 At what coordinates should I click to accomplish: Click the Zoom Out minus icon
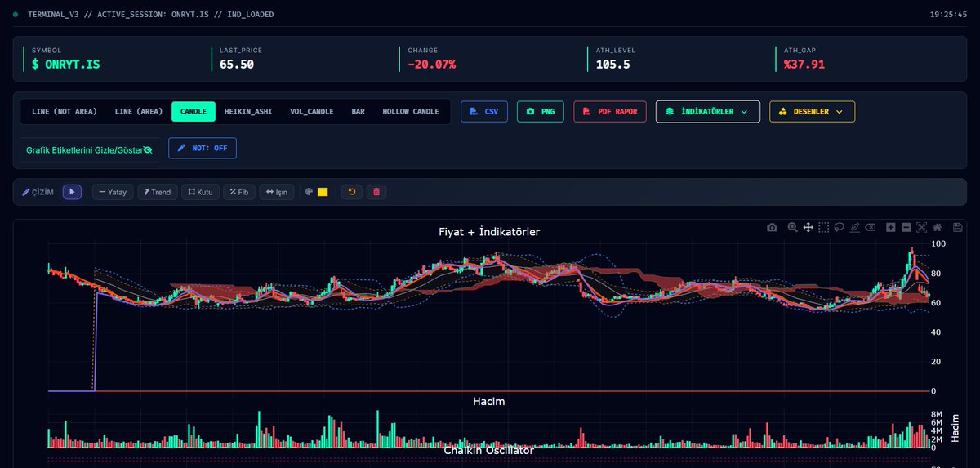[x=906, y=228]
